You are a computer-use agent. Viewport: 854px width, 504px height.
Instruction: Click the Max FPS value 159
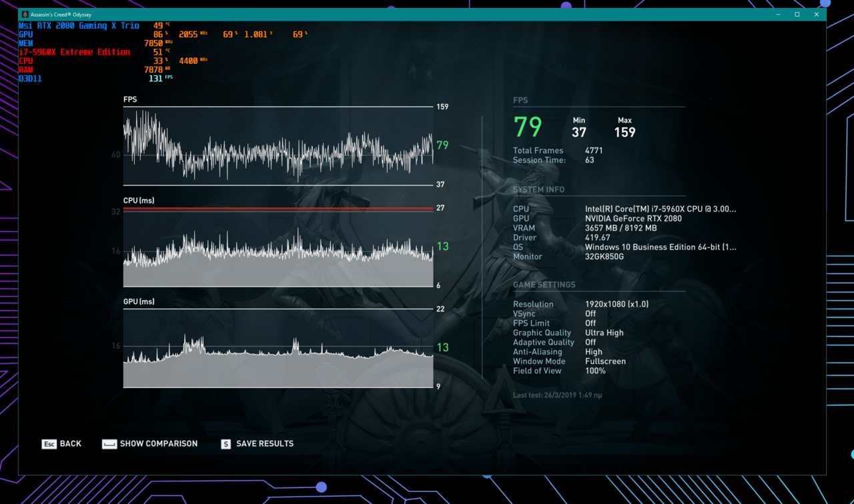[x=624, y=132]
